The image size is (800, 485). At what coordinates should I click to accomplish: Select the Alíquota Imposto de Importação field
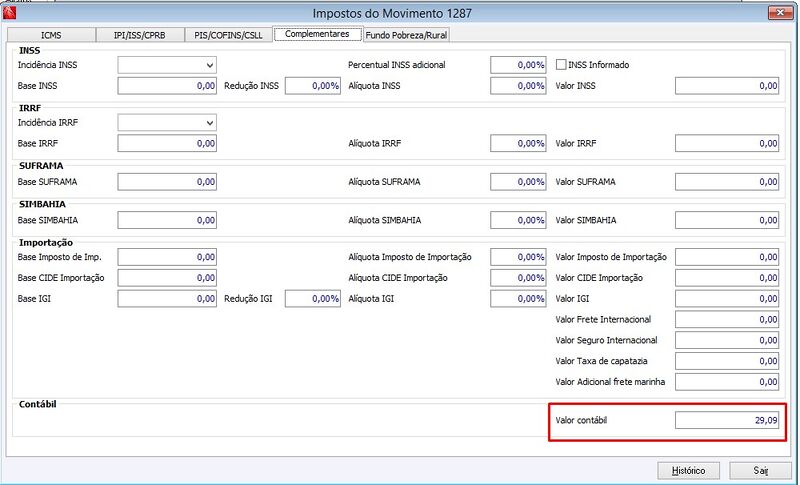(518, 257)
